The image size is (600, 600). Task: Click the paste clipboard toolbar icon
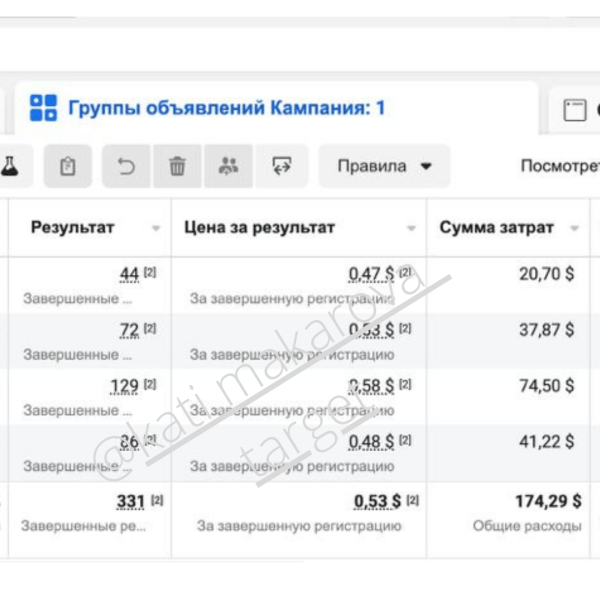coord(68,166)
